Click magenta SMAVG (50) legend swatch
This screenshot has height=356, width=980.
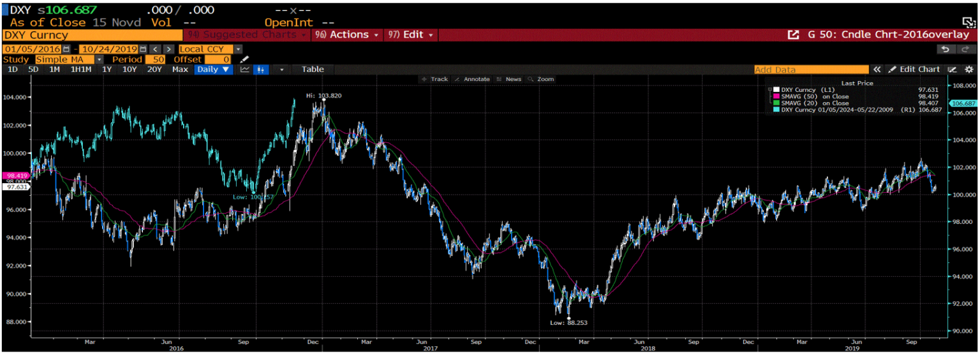tap(778, 96)
